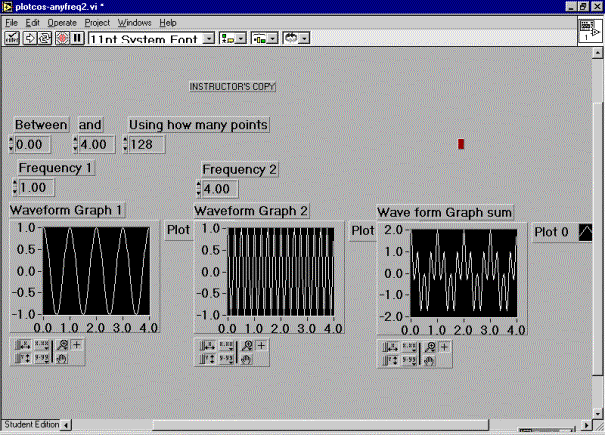Image resolution: width=605 pixels, height=435 pixels.
Task: Click the red Abort Execution button
Action: pyautogui.click(x=62, y=38)
